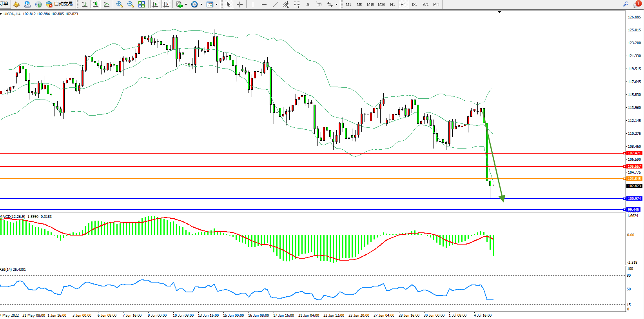
Task: Click the zoom in magnifier icon
Action: (119, 4)
